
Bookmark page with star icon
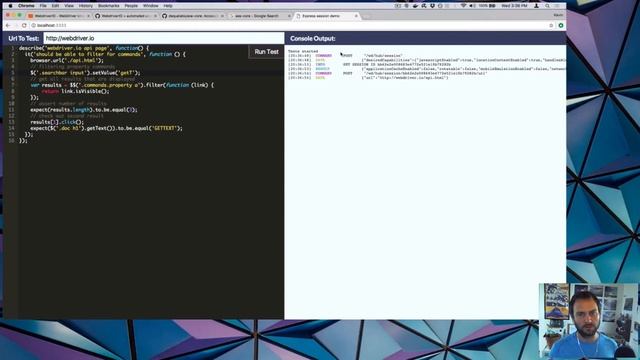pyautogui.click(x=551, y=25)
